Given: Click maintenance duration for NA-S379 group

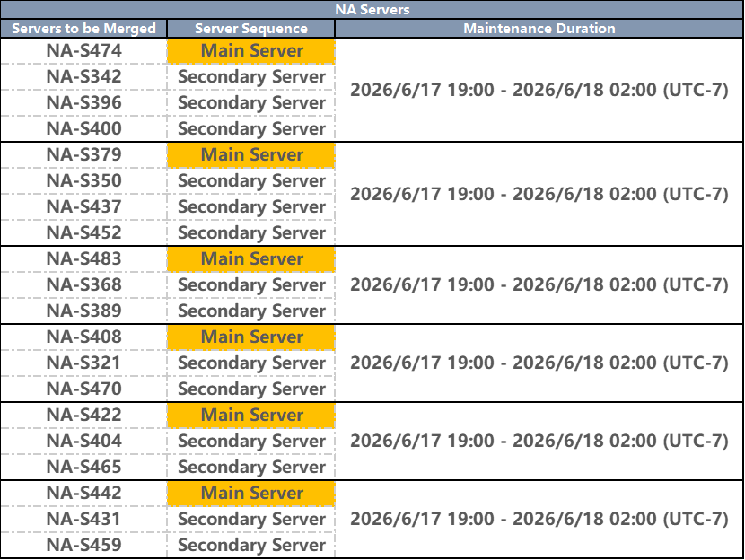Looking at the screenshot, I should click(539, 194).
